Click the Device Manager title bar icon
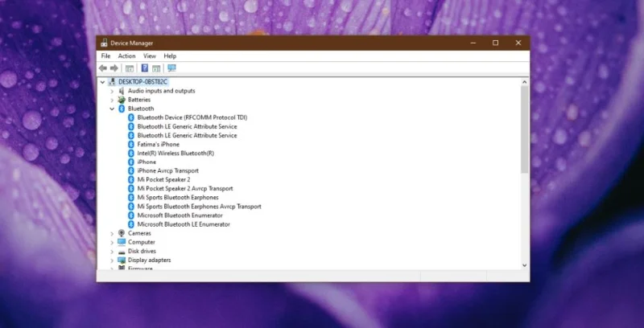The height and width of the screenshot is (328, 644). pyautogui.click(x=104, y=43)
